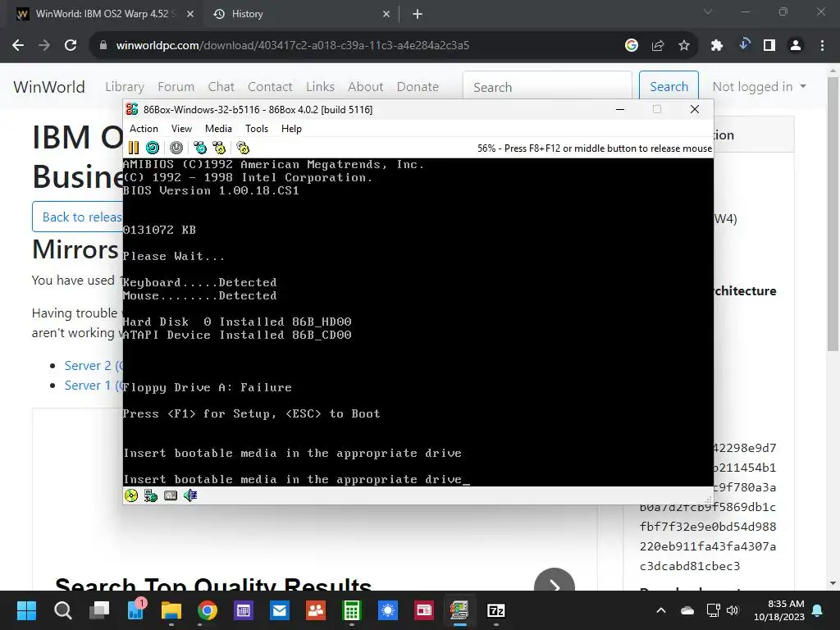
Task: Expand the Not logged in dropdown
Action: tap(759, 87)
